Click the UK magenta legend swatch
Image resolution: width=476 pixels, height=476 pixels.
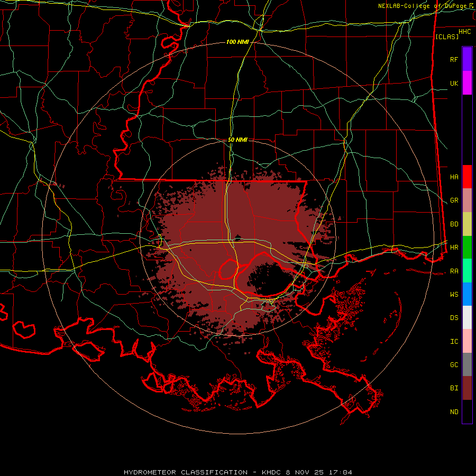(x=467, y=83)
